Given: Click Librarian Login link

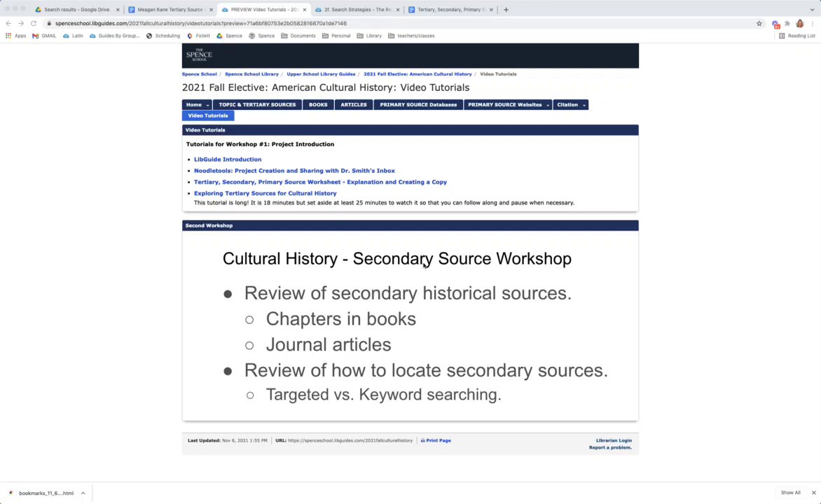Looking at the screenshot, I should pos(614,441).
